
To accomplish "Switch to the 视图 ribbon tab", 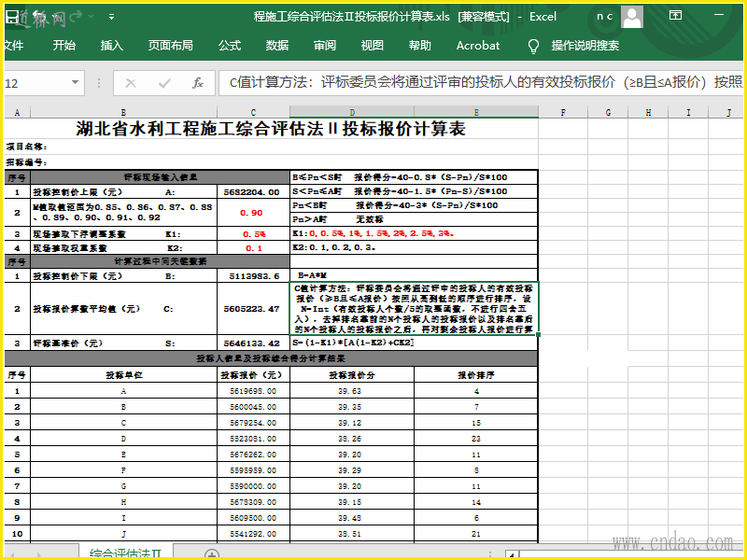I will [372, 46].
